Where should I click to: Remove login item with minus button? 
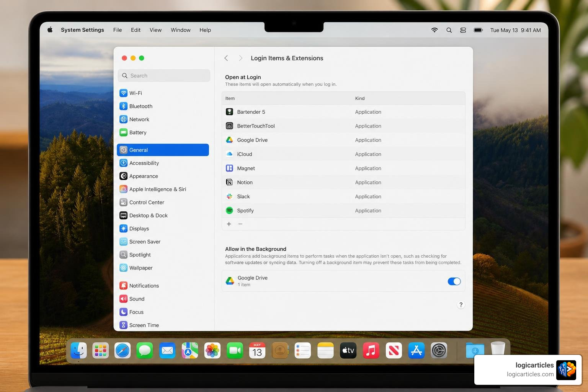pos(240,224)
